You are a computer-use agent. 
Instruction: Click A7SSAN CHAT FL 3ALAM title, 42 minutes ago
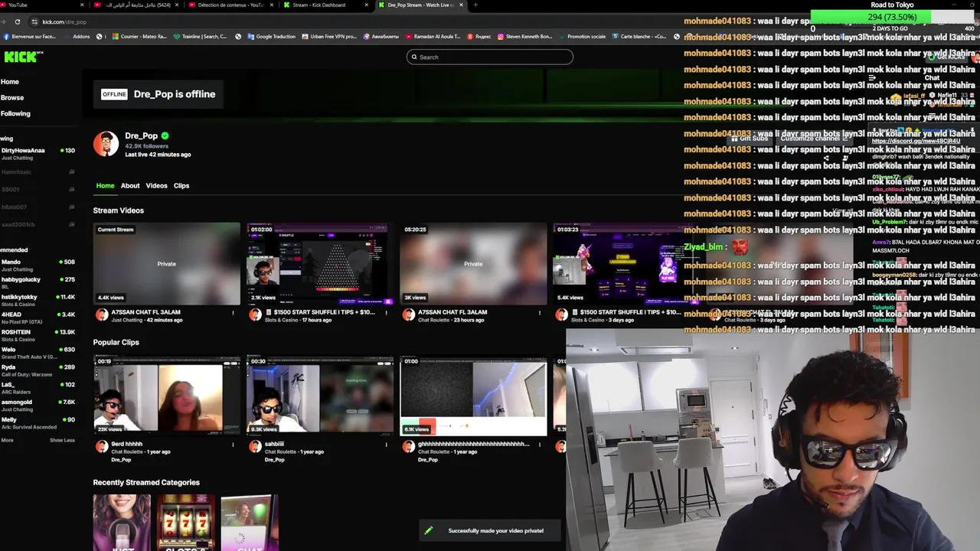pyautogui.click(x=146, y=312)
